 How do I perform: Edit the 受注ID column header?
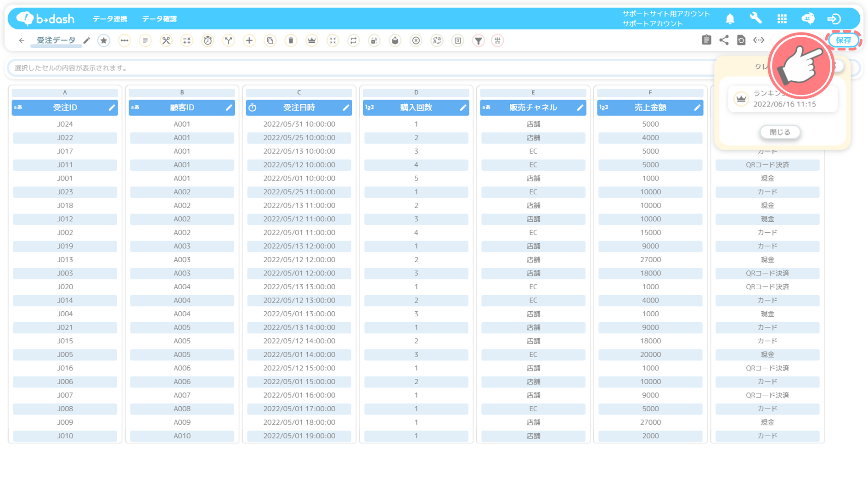tap(112, 107)
